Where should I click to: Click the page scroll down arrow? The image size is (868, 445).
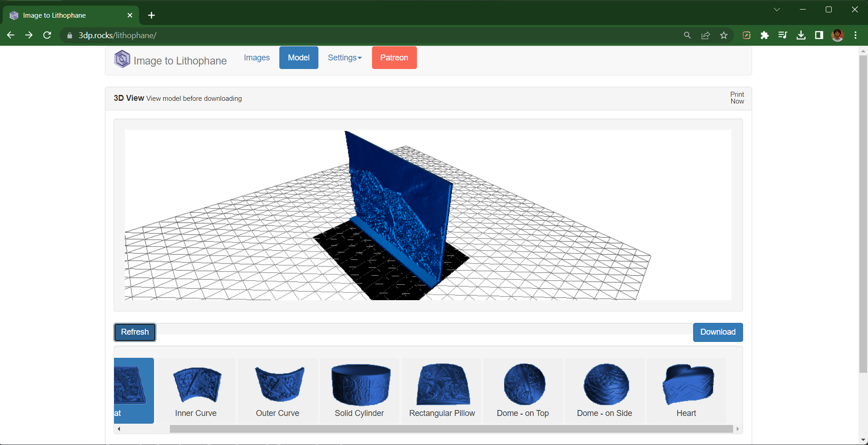tap(863, 440)
